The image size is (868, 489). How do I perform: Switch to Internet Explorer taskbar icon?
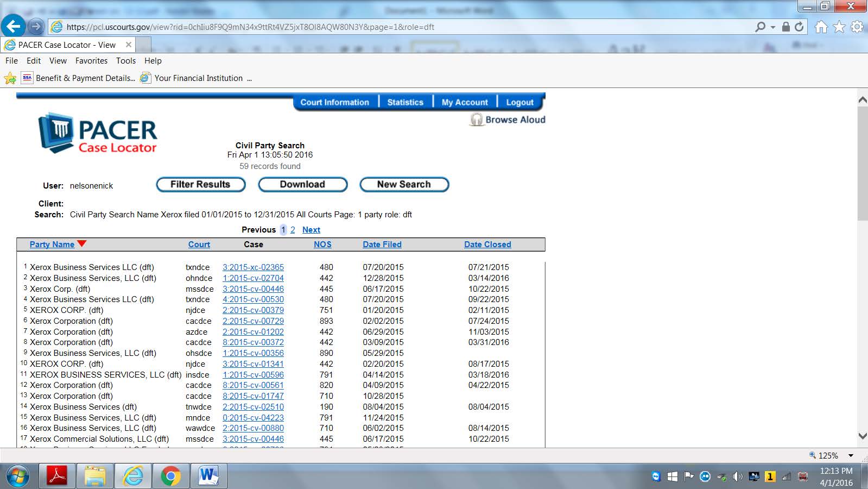133,477
